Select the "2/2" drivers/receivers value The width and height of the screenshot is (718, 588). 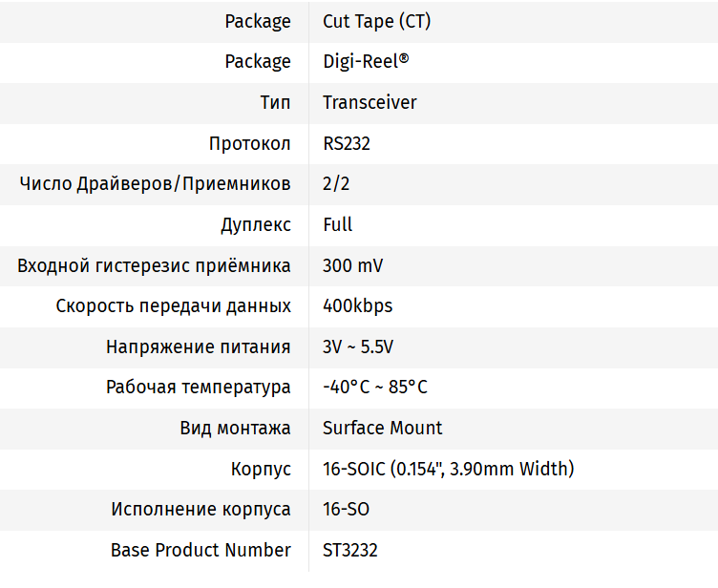(336, 184)
